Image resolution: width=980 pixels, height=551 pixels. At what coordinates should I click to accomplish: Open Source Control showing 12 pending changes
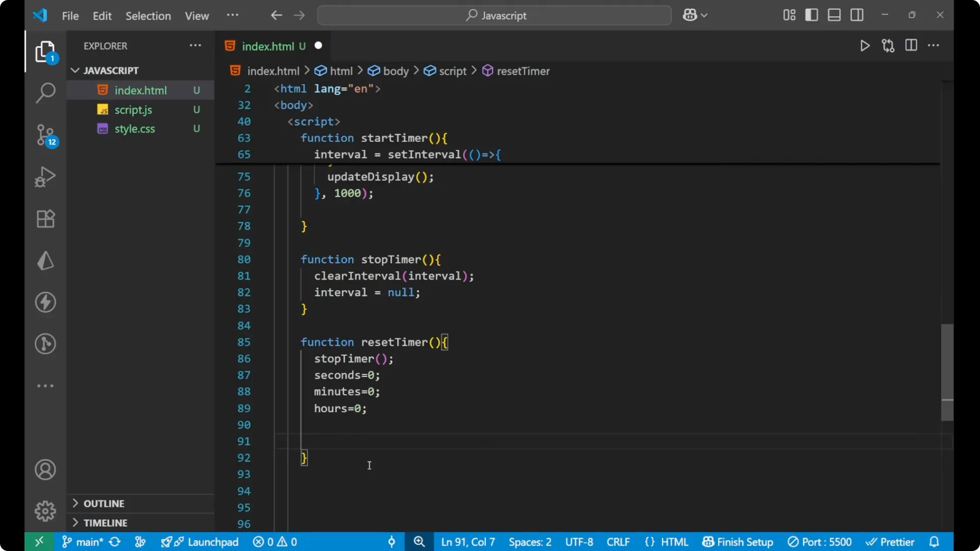point(45,135)
